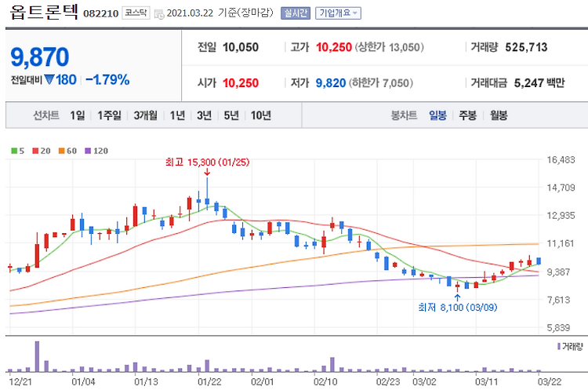Switch to 일봉 candlestick chart

pyautogui.click(x=437, y=115)
